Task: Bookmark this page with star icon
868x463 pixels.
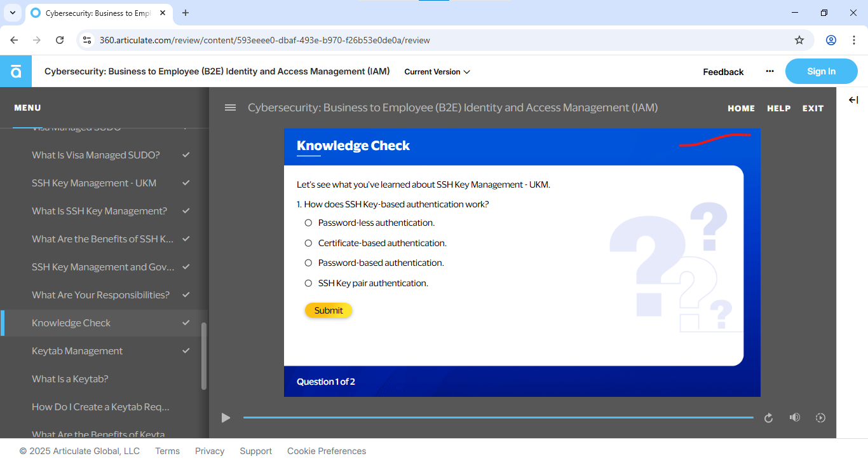Action: (799, 40)
